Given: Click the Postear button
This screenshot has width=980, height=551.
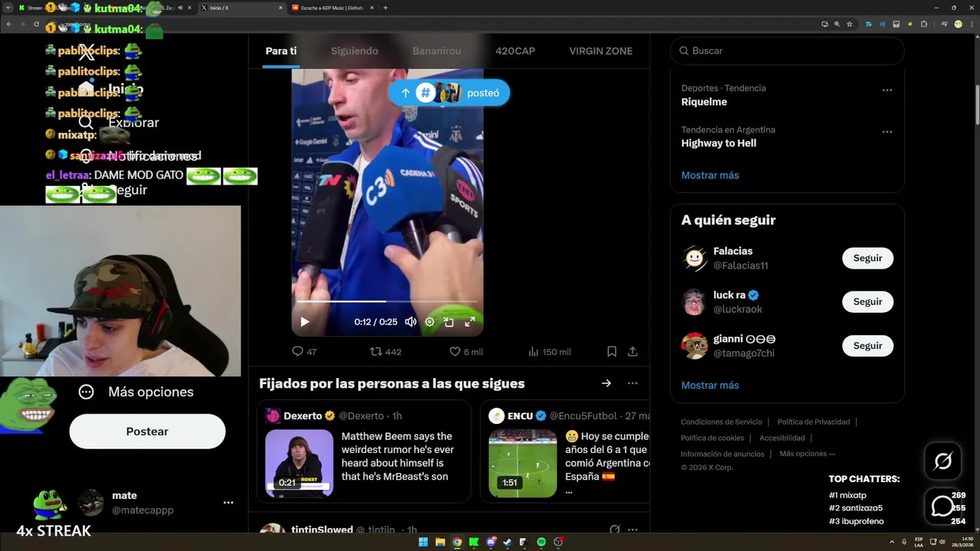Looking at the screenshot, I should pyautogui.click(x=147, y=432).
